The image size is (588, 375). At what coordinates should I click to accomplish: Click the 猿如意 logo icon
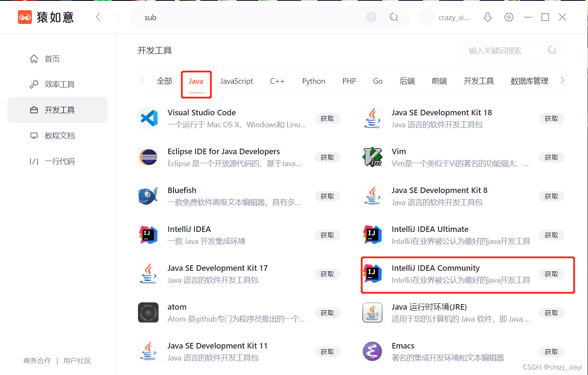[x=25, y=17]
